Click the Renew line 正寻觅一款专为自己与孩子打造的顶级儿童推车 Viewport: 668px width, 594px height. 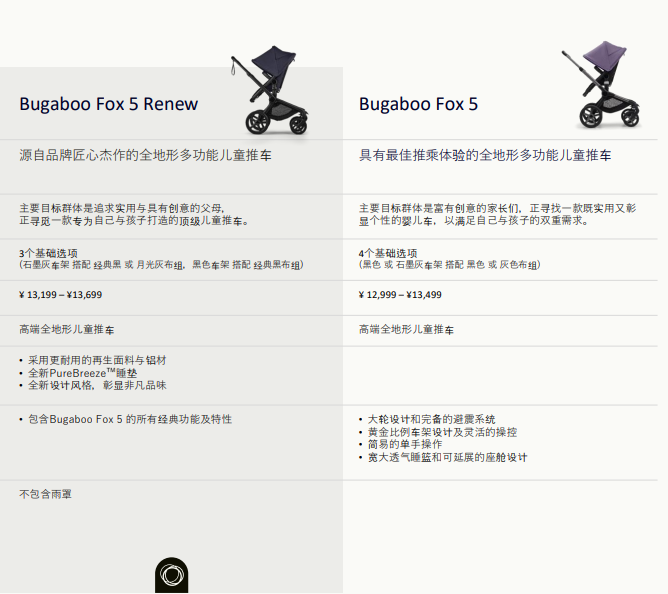[134, 221]
